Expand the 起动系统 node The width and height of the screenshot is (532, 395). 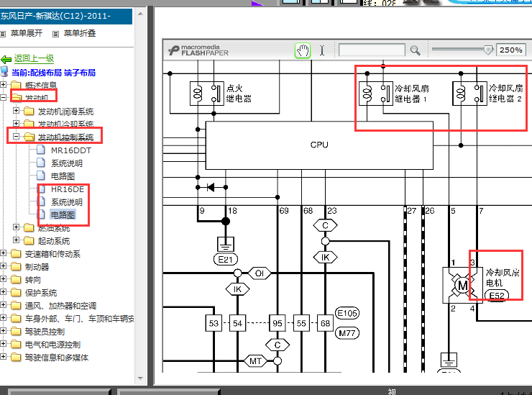pyautogui.click(x=16, y=240)
